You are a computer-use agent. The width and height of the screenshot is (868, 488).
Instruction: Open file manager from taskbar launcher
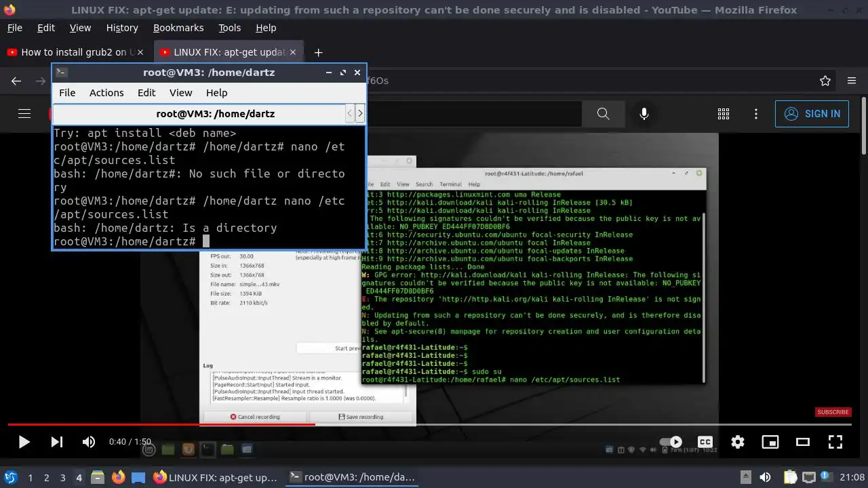click(x=97, y=478)
